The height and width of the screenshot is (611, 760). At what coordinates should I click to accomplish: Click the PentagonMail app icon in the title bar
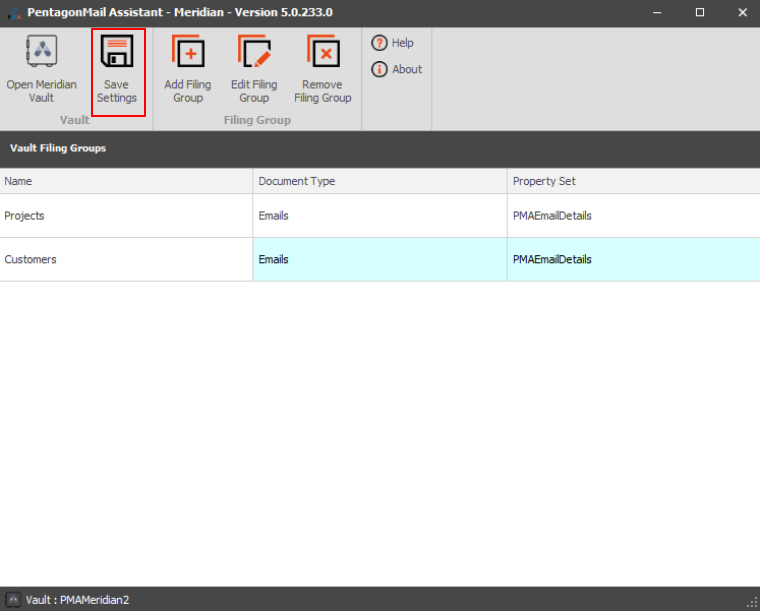[15, 13]
